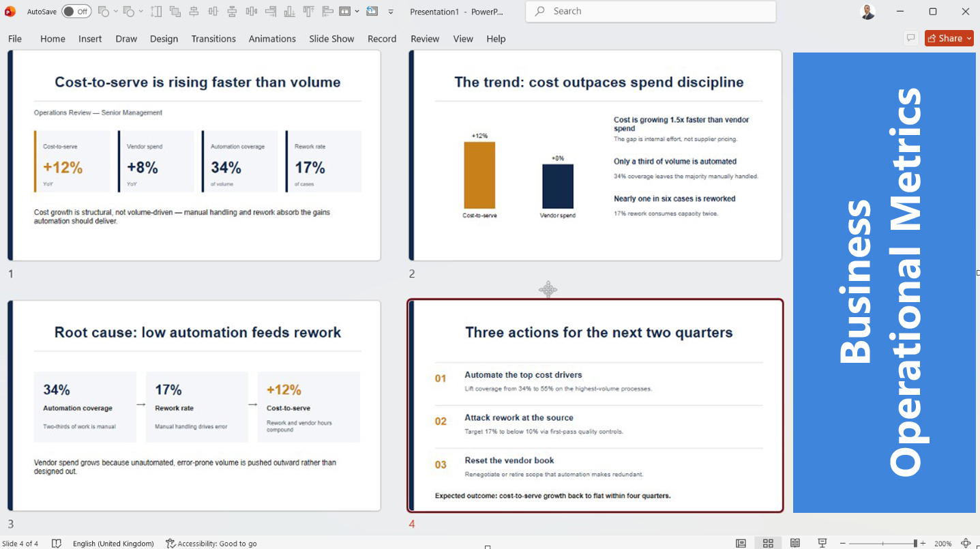Viewport: 980px width, 549px height.
Task: Switch to Reading View icon
Action: tap(795, 544)
